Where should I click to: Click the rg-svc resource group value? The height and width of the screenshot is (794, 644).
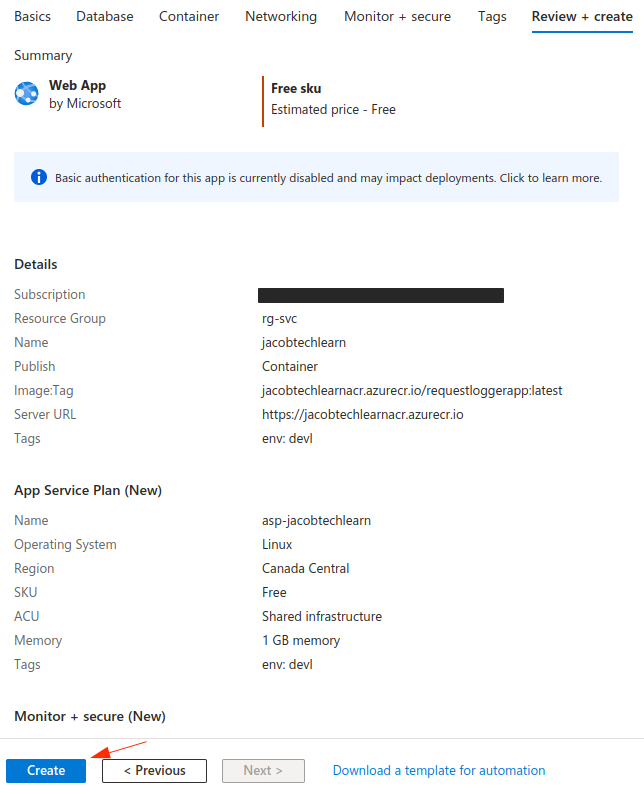pyautogui.click(x=279, y=319)
